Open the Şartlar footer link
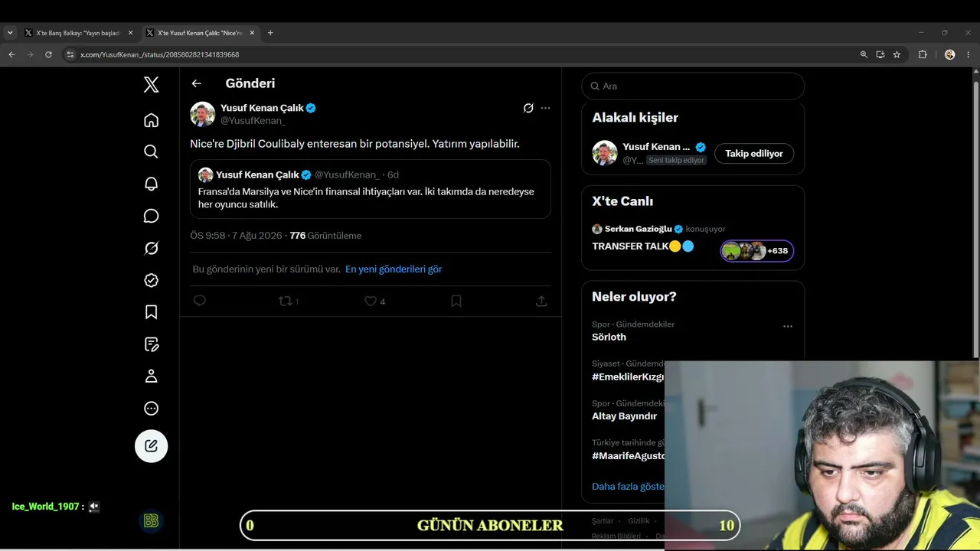Image resolution: width=980 pixels, height=551 pixels. pos(603,521)
